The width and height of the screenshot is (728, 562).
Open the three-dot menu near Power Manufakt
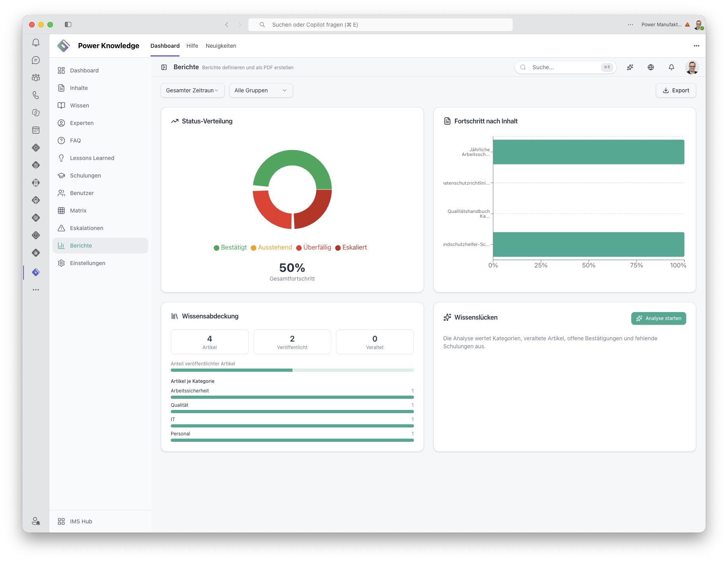[630, 25]
